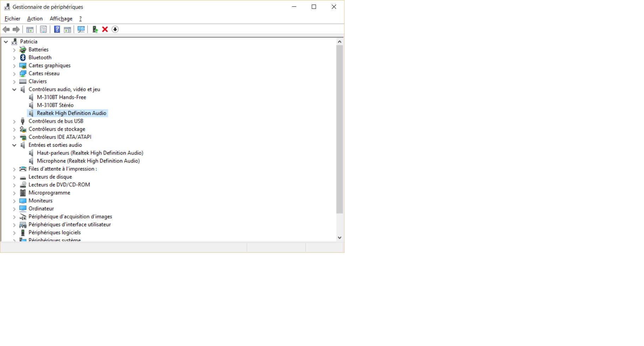The image size is (644, 346).
Task: Click the Scan for hardware changes icon
Action: 81,29
